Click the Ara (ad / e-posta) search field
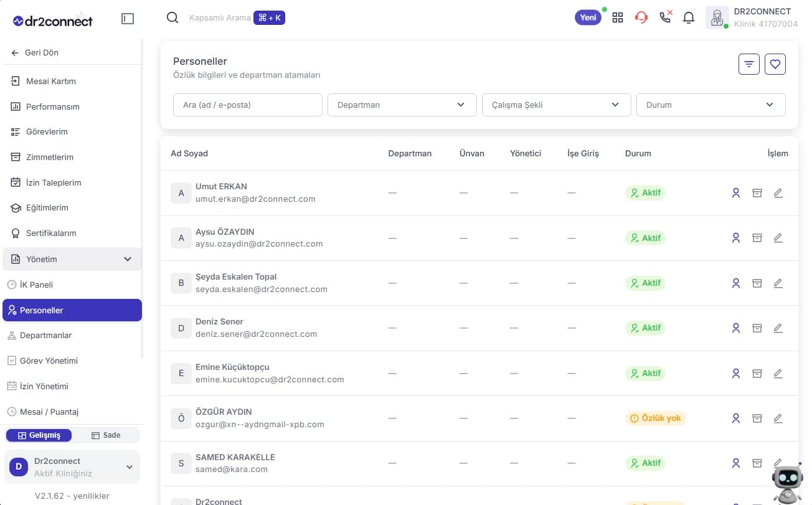 pyautogui.click(x=248, y=105)
